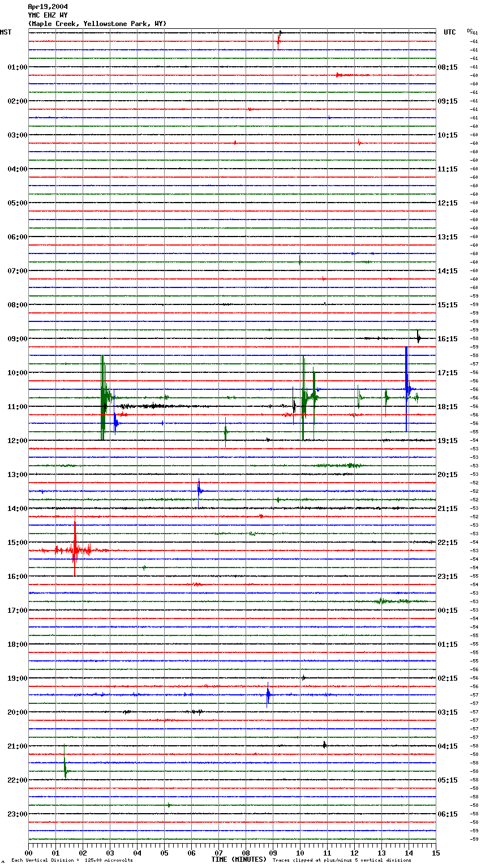The width and height of the screenshot is (481, 868).
Task: Click the 'UTC' axis heading
Action: (450, 32)
